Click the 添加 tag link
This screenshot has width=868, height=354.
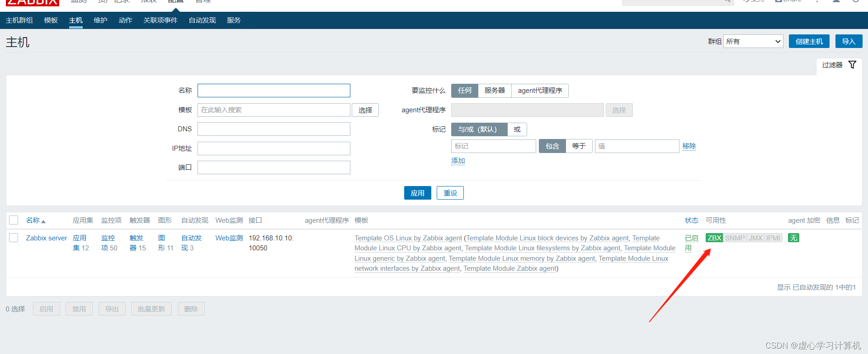tap(458, 161)
